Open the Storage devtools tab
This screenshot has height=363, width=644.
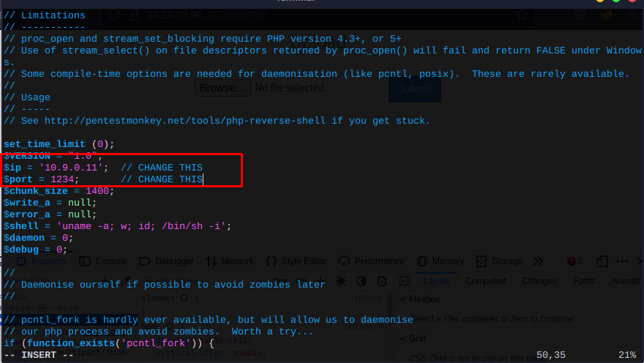tap(499, 261)
